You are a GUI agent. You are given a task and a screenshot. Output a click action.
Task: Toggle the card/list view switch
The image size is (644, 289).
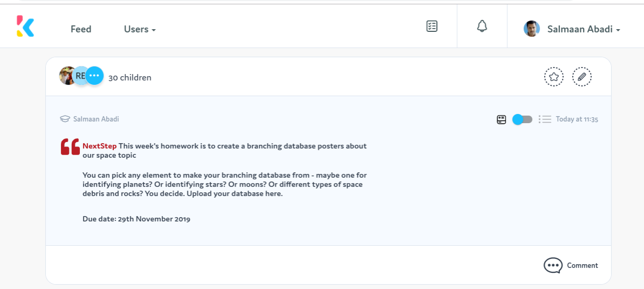522,119
